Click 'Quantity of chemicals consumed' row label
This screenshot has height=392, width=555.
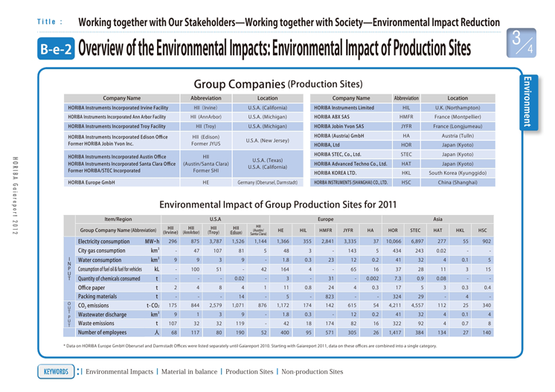point(109,279)
